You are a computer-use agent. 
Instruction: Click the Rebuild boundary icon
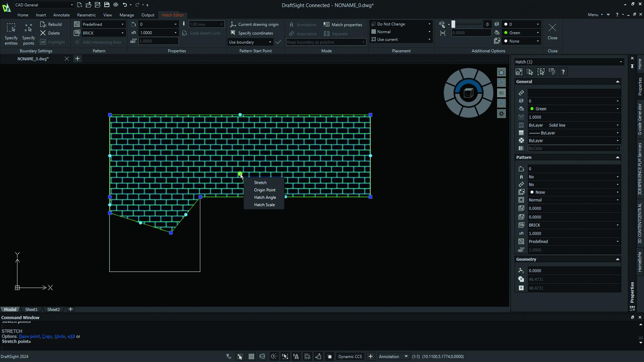tap(43, 24)
